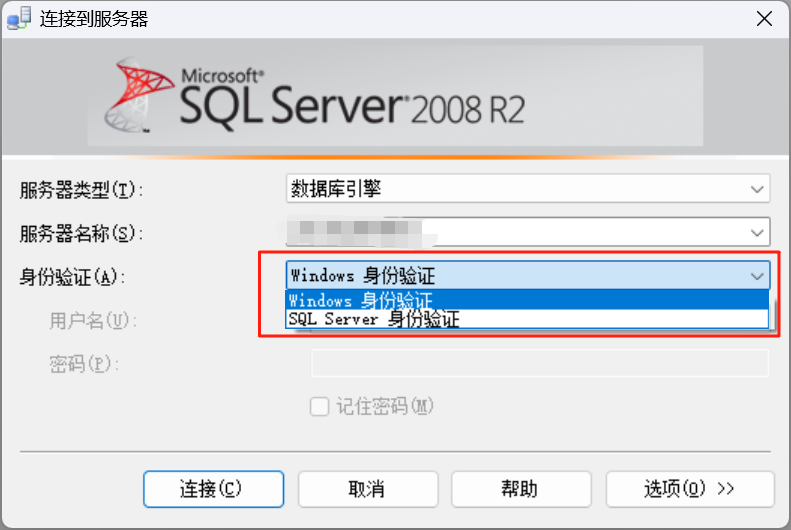The height and width of the screenshot is (530, 791).
Task: Select Windows 身份验证 from the list
Action: point(527,300)
